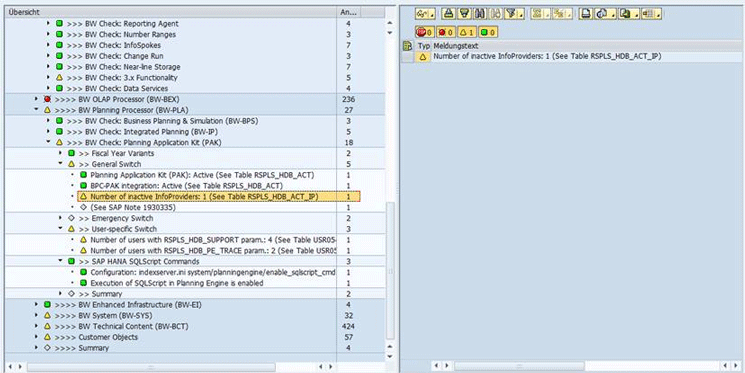Viewport: 745px width, 373px height.
Task: Click the Typ column header
Action: [423, 46]
